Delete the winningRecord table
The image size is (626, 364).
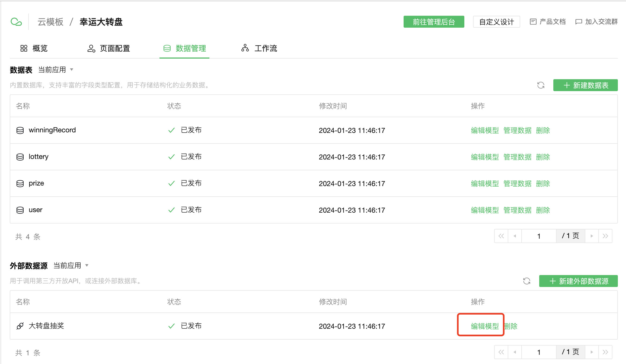point(543,130)
